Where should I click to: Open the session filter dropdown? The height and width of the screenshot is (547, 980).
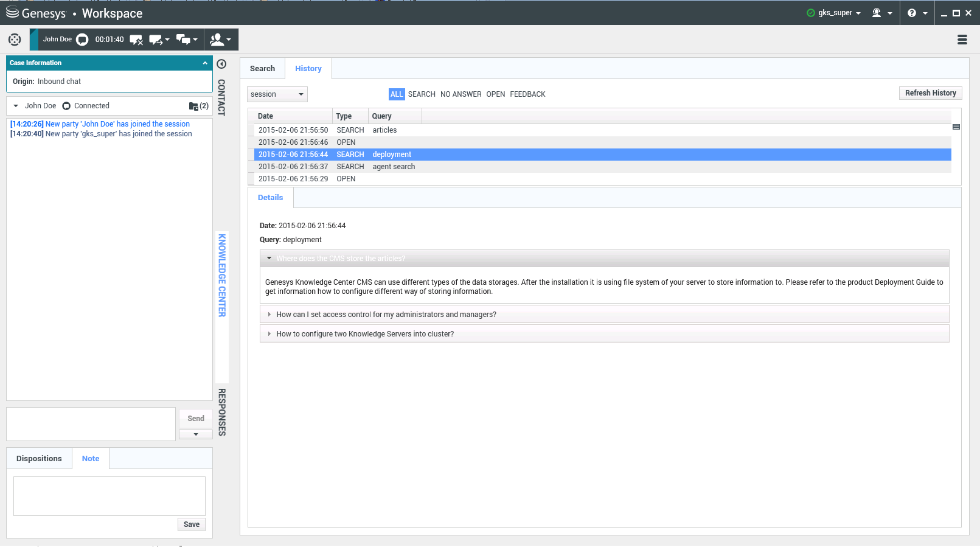click(x=277, y=94)
